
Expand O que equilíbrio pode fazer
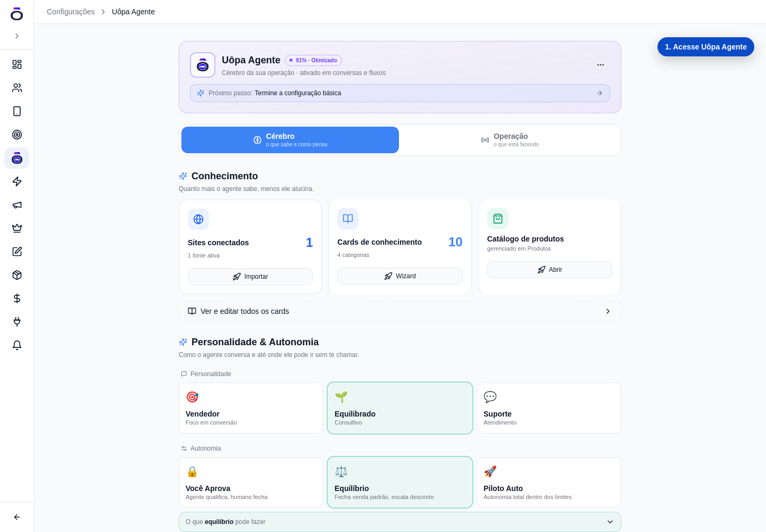pyautogui.click(x=400, y=522)
